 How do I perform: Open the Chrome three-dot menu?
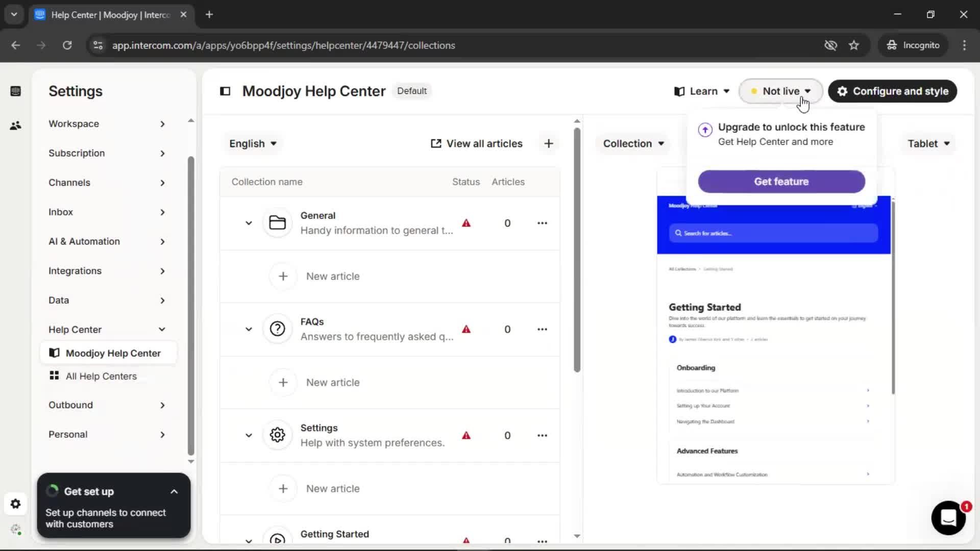tap(964, 45)
